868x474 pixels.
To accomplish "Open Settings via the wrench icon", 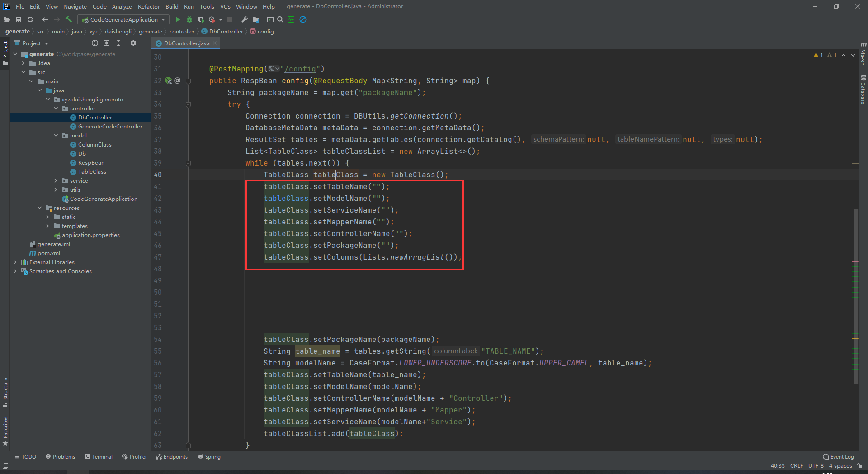I will tap(245, 19).
